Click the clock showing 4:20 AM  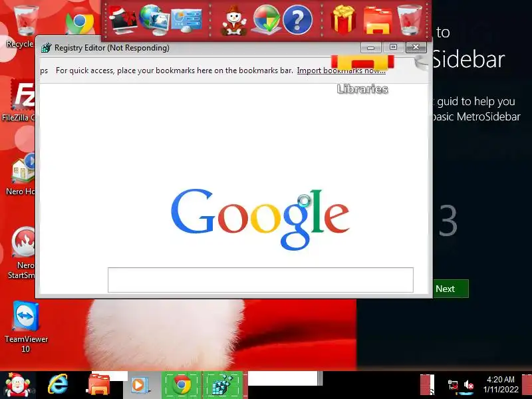coord(501,384)
